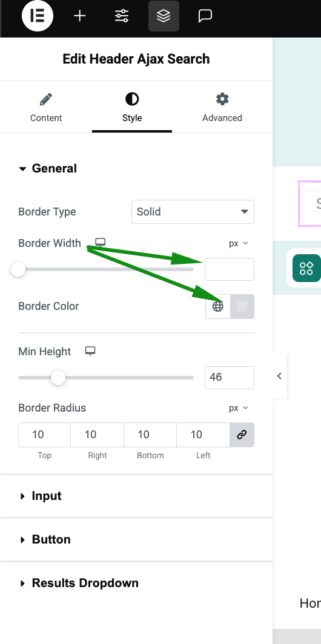Viewport: 321px width, 644px height.
Task: Click Border Width responsive device icon
Action: pyautogui.click(x=101, y=242)
